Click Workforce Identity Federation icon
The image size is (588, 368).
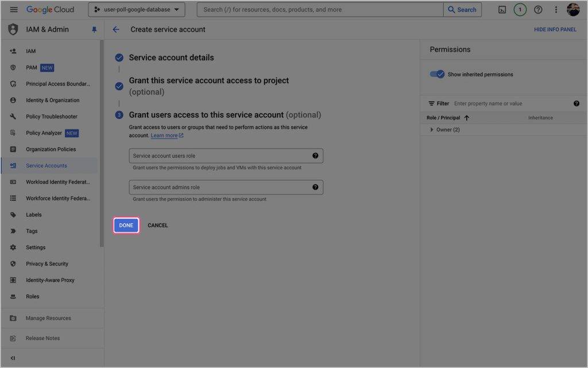pyautogui.click(x=13, y=198)
